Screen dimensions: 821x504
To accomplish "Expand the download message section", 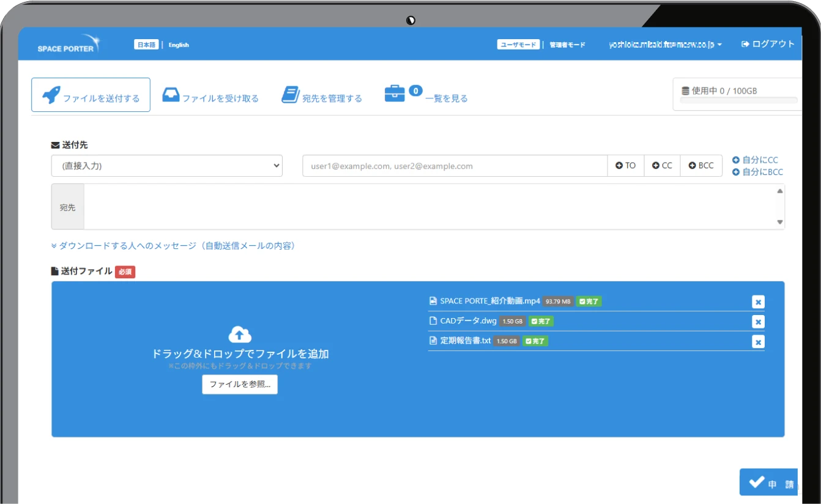I will coord(173,246).
